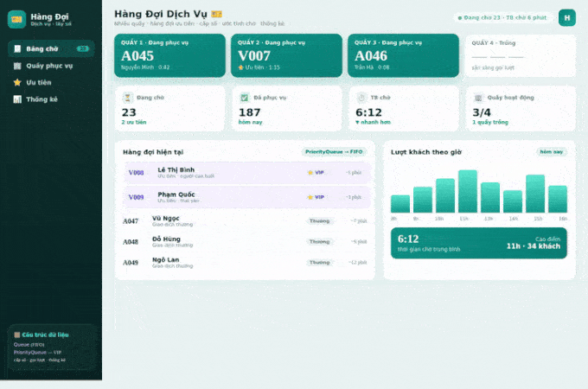Screen dimensions: 588x389
Task: Click the hourglass icon on Đang chờ card
Action: [127, 98]
